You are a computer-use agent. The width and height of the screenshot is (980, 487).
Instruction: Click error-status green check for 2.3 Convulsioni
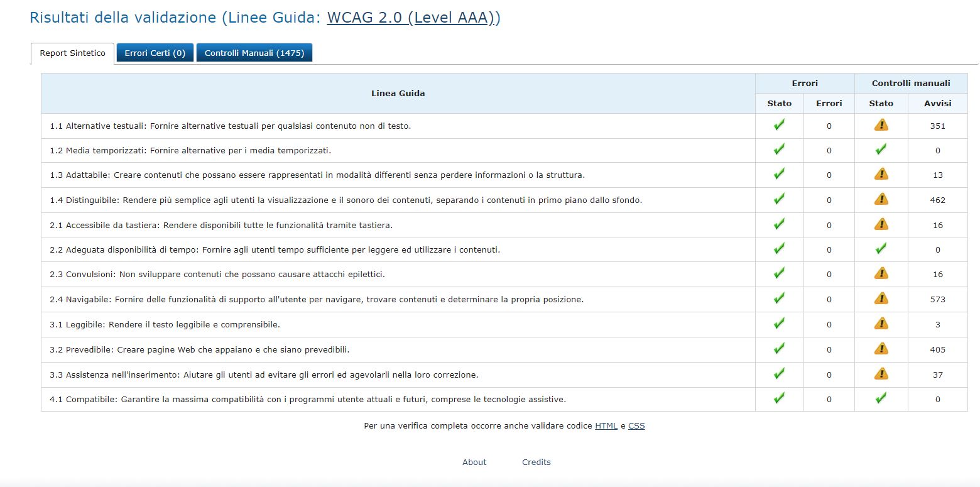(x=779, y=273)
